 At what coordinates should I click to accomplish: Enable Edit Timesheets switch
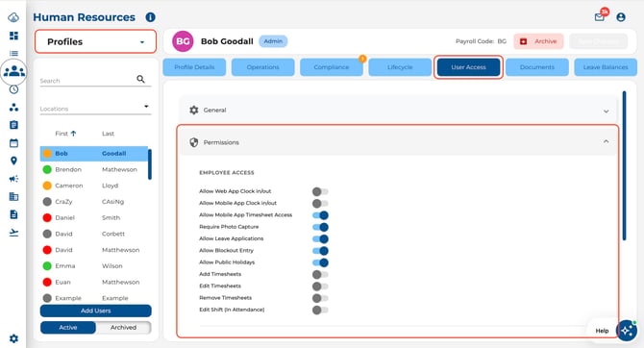pyautogui.click(x=320, y=286)
